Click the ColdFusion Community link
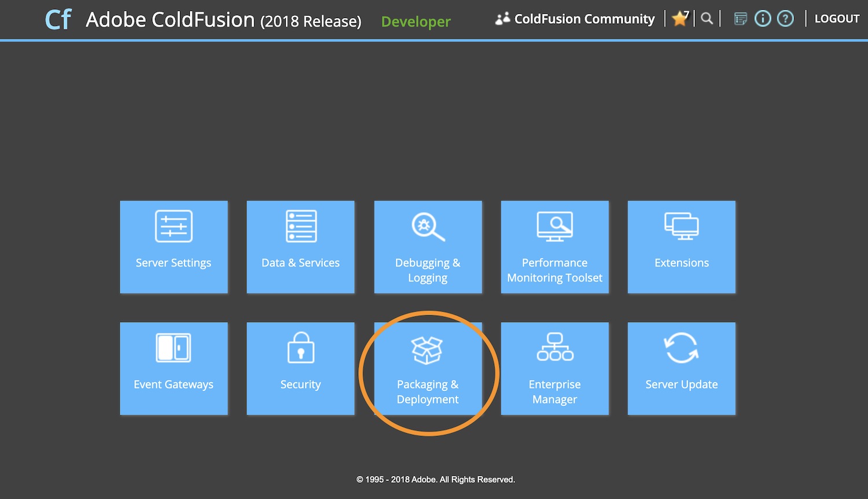This screenshot has height=499, width=868. coord(575,19)
